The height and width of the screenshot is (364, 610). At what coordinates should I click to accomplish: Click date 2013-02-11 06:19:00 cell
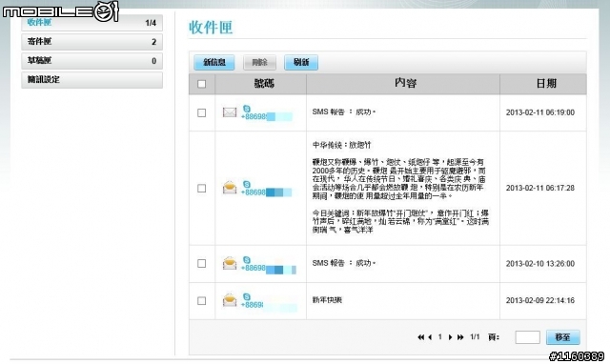540,112
